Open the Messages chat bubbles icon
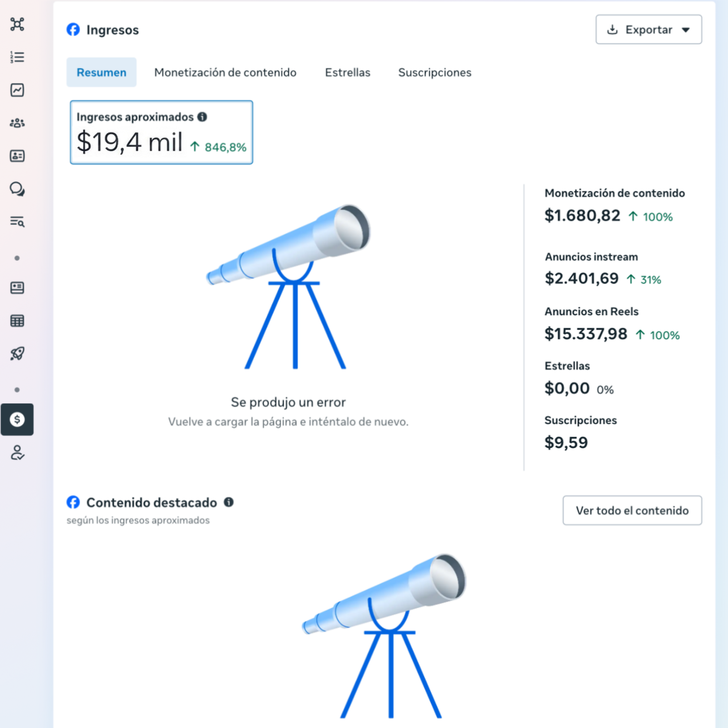728x728 pixels. tap(17, 189)
